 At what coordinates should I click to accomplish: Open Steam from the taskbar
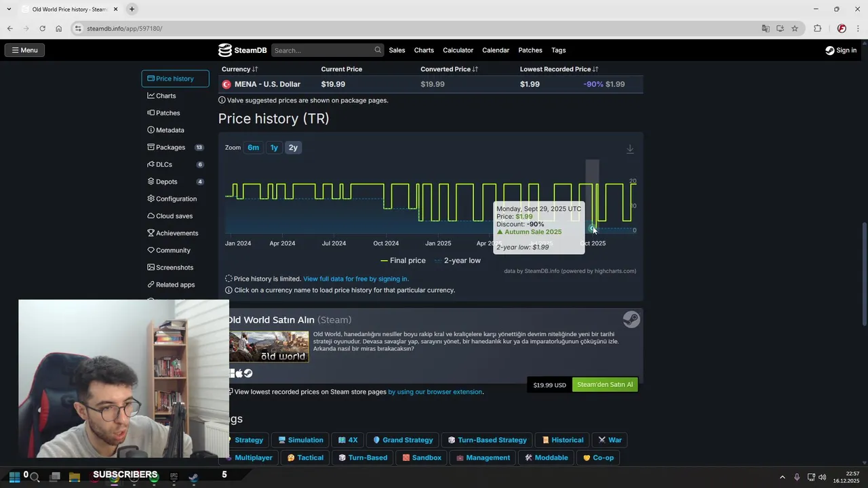(193, 477)
